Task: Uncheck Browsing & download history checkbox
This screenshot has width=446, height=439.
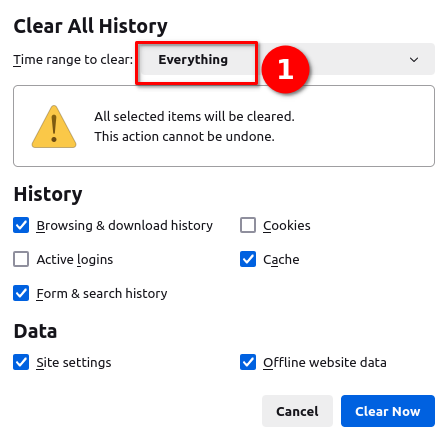Action: pos(21,225)
